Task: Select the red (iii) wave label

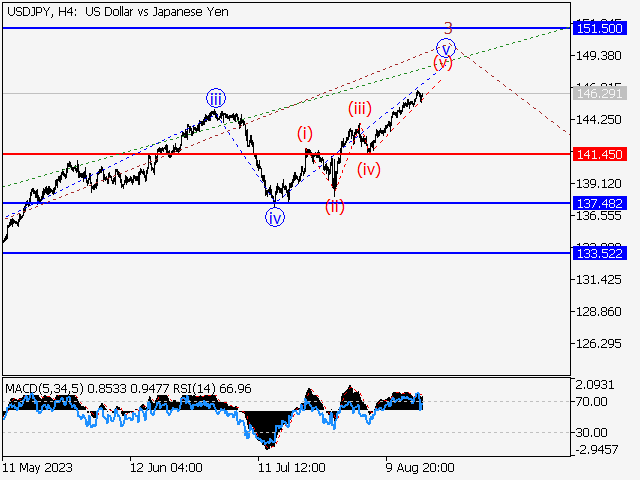Action: [360, 109]
